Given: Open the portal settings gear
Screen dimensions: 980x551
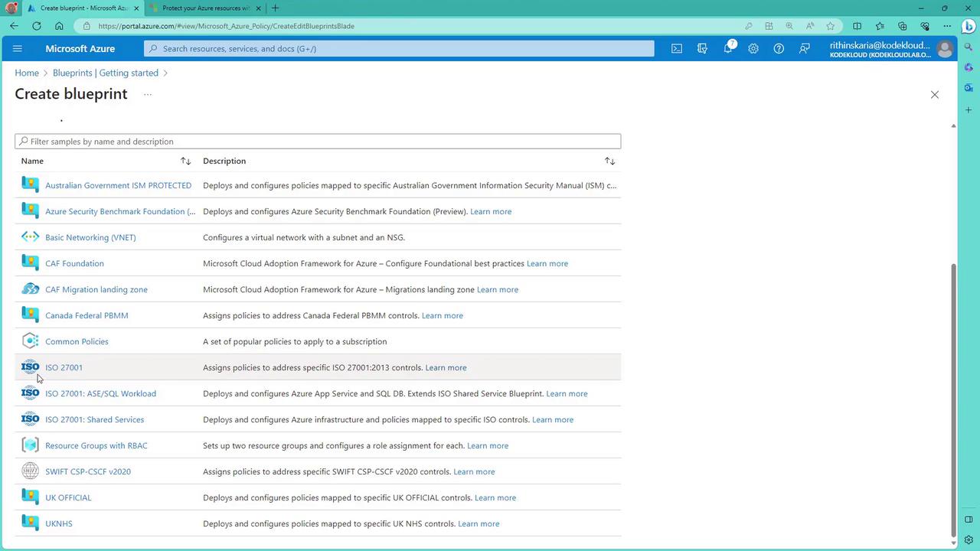Looking at the screenshot, I should (753, 48).
